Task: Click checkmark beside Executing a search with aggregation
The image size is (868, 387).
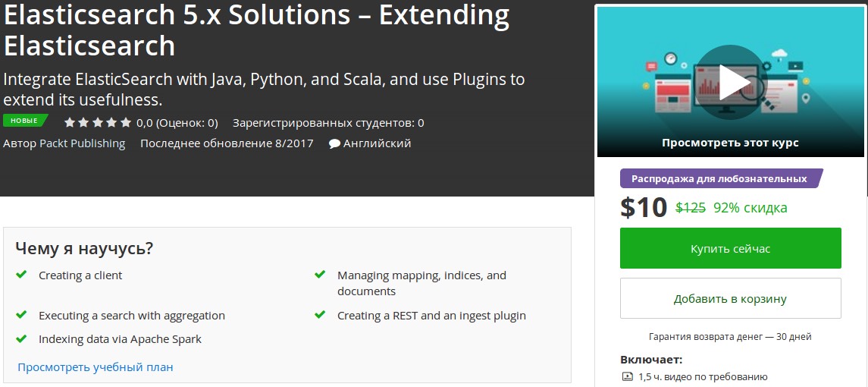Action: click(x=21, y=315)
